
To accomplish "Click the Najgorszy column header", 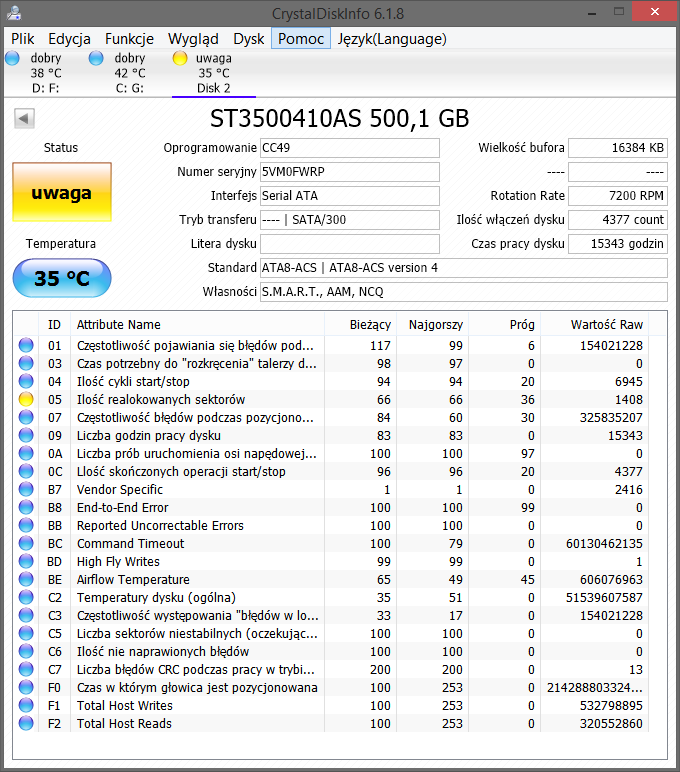I will point(432,324).
